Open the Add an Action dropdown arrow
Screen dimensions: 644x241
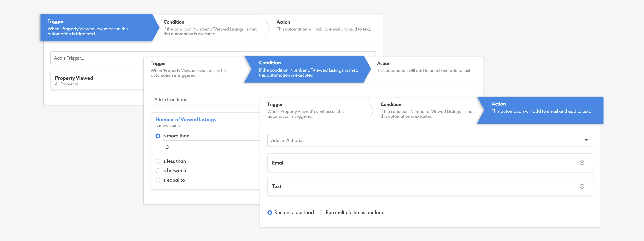tap(586, 140)
